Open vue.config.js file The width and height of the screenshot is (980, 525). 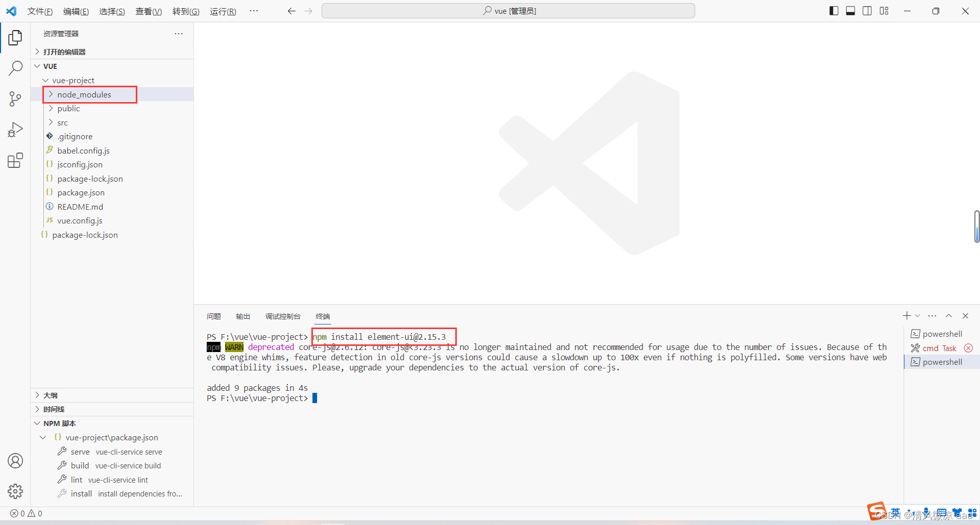(x=112, y=220)
